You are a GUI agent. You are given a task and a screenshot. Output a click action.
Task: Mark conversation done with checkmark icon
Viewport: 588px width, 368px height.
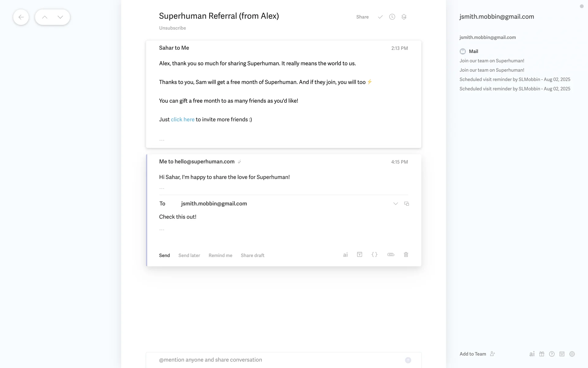[x=380, y=17]
